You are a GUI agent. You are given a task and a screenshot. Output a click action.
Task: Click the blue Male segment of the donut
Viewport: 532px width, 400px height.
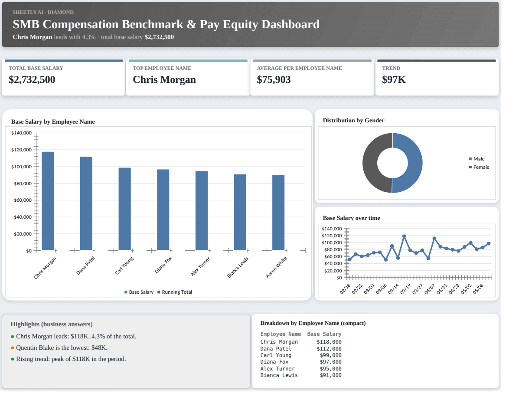click(415, 163)
